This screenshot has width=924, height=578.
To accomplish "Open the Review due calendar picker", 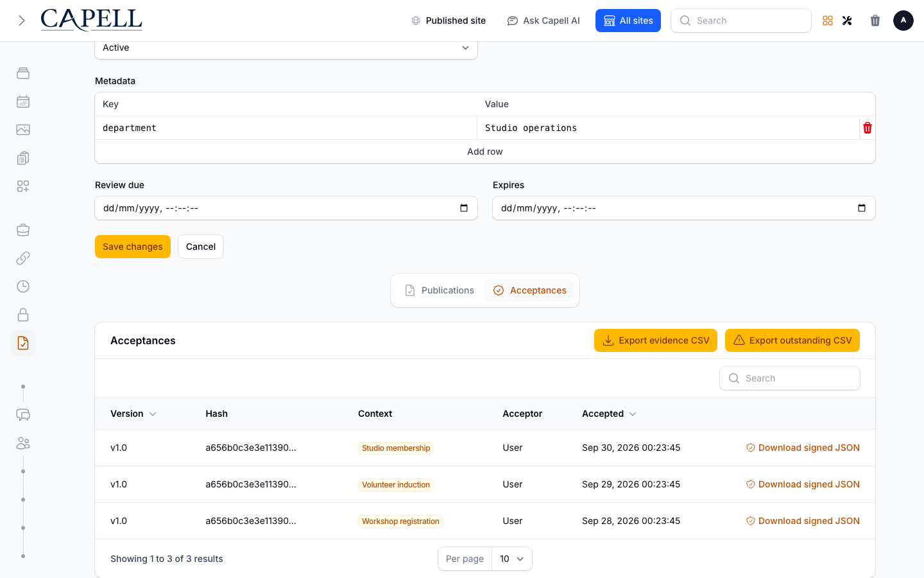I will [x=464, y=208].
